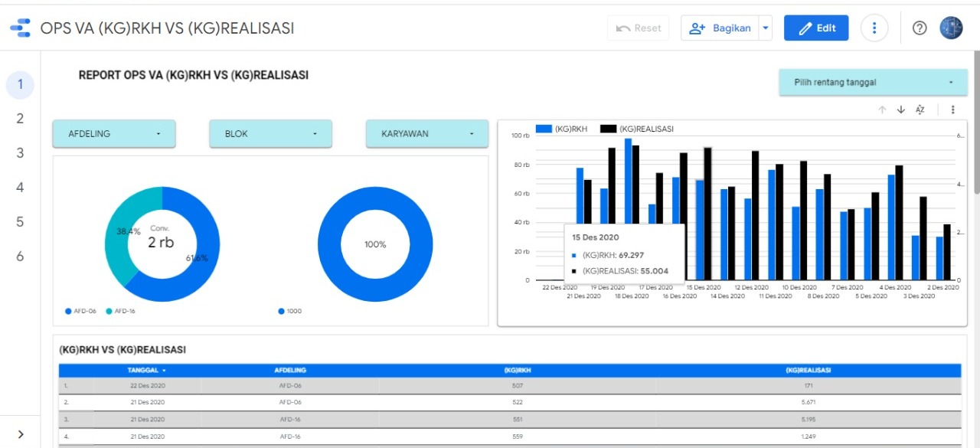Image resolution: width=980 pixels, height=448 pixels.
Task: Expand the page navigation panel arrow
Action: tap(21, 434)
